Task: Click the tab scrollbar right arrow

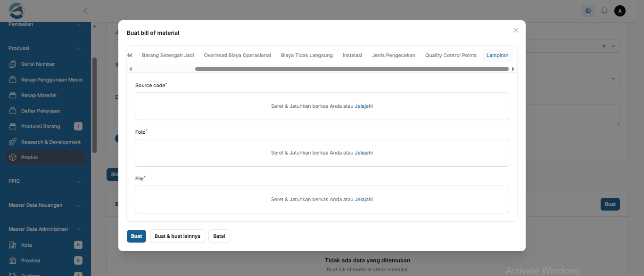Action: tap(513, 69)
